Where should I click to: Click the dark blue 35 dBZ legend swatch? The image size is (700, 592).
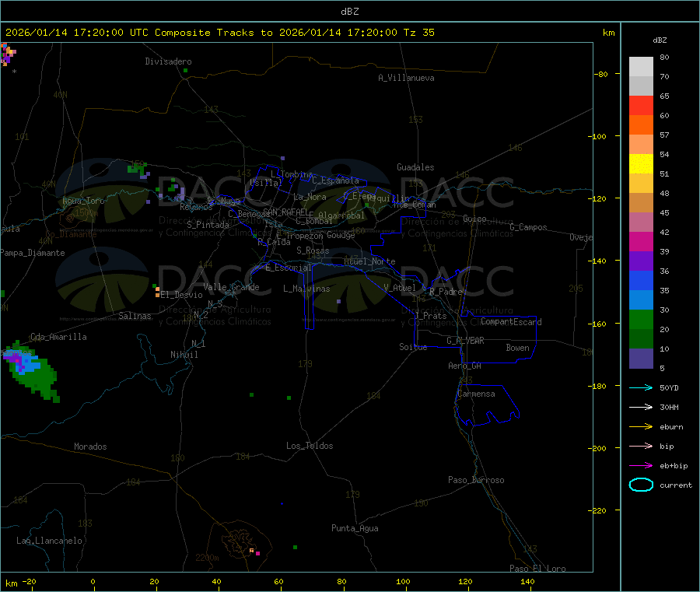(641, 280)
